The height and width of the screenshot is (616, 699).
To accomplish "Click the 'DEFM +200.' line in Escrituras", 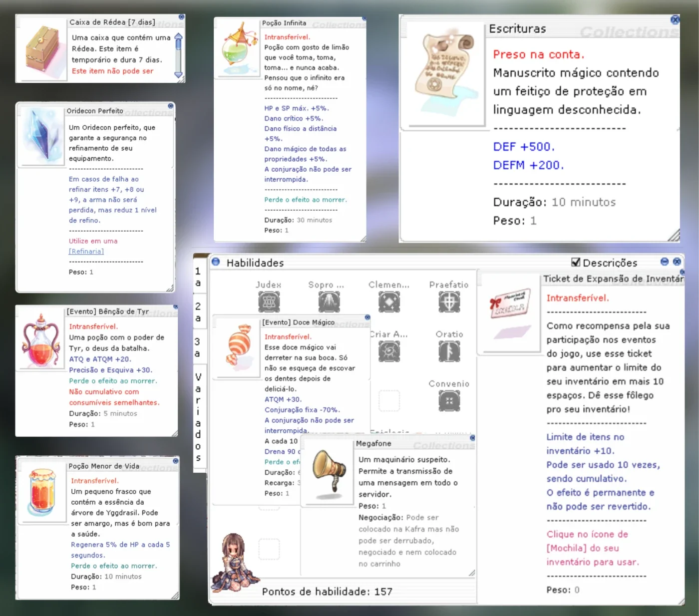I will coord(528,165).
